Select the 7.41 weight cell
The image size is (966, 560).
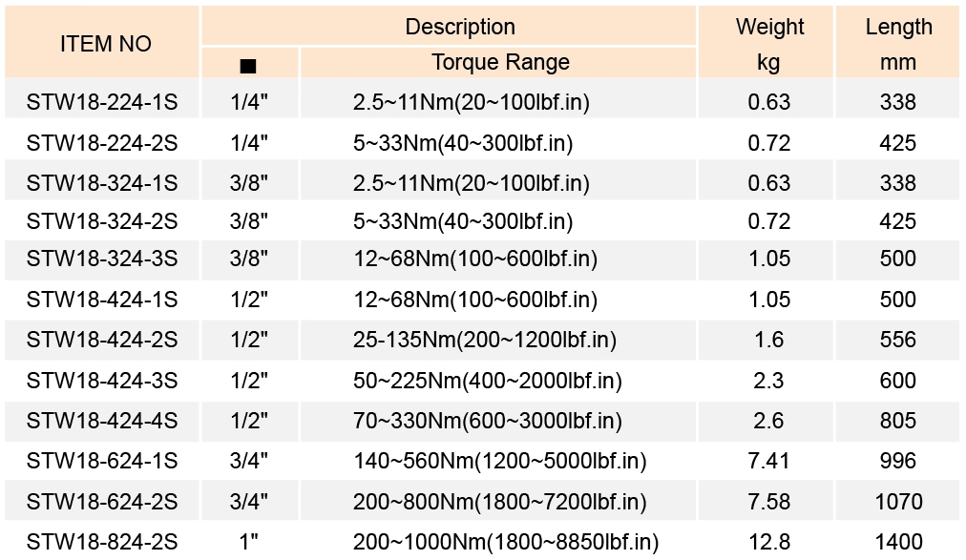point(769,462)
